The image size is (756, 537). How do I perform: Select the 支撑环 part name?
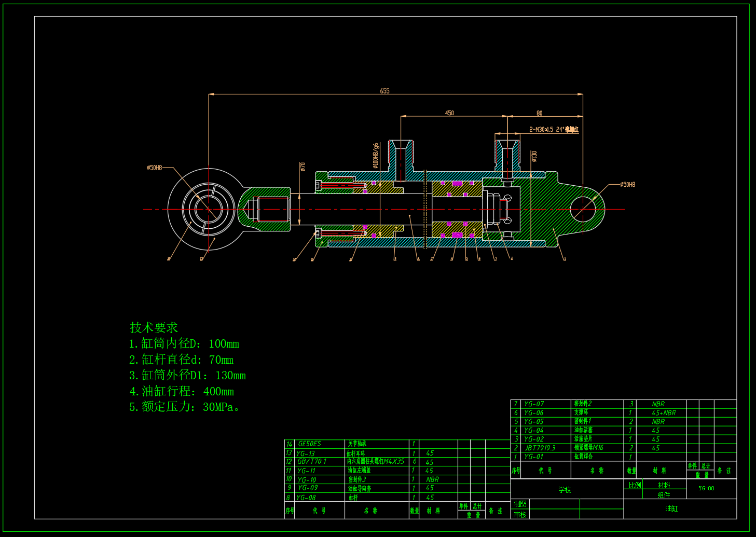pos(581,412)
